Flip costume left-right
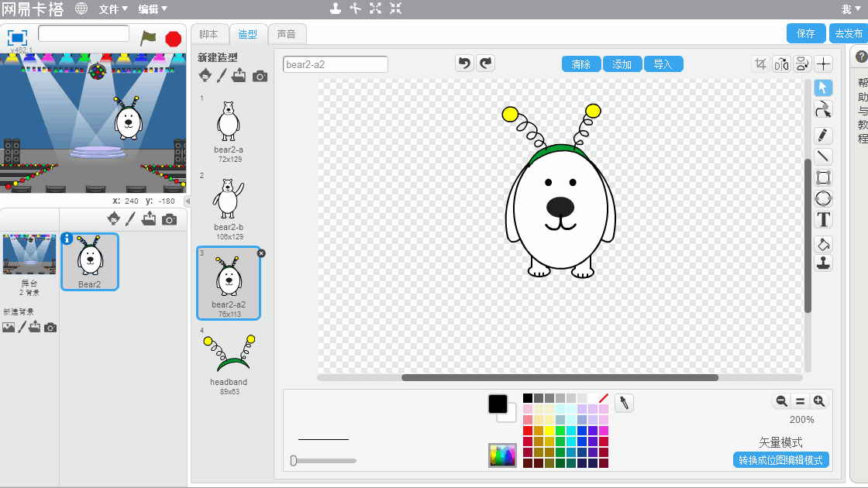Screen dimensions: 868x488 (x=782, y=64)
